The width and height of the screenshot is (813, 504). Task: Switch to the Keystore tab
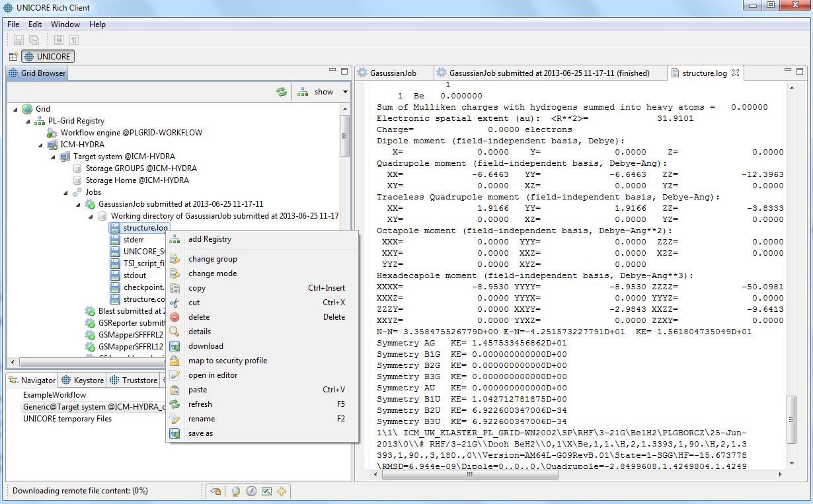(83, 380)
